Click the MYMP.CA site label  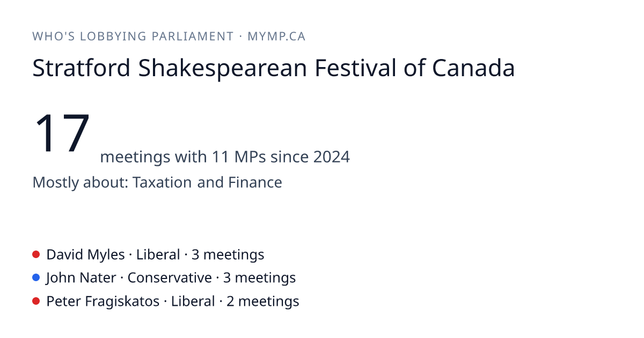tap(276, 36)
